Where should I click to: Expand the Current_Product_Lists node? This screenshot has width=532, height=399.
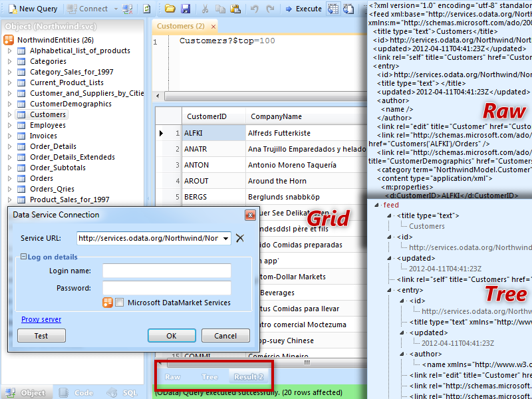(9, 82)
